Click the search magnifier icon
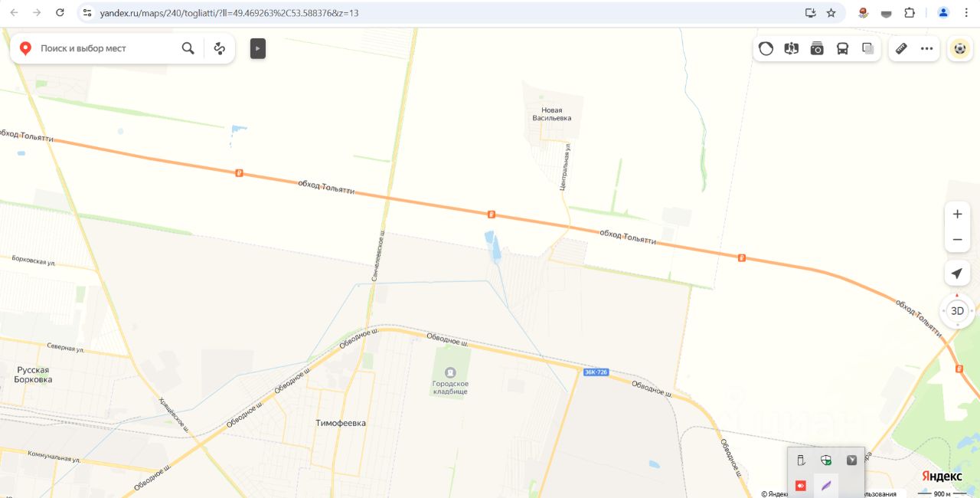The image size is (980, 498). tap(188, 48)
